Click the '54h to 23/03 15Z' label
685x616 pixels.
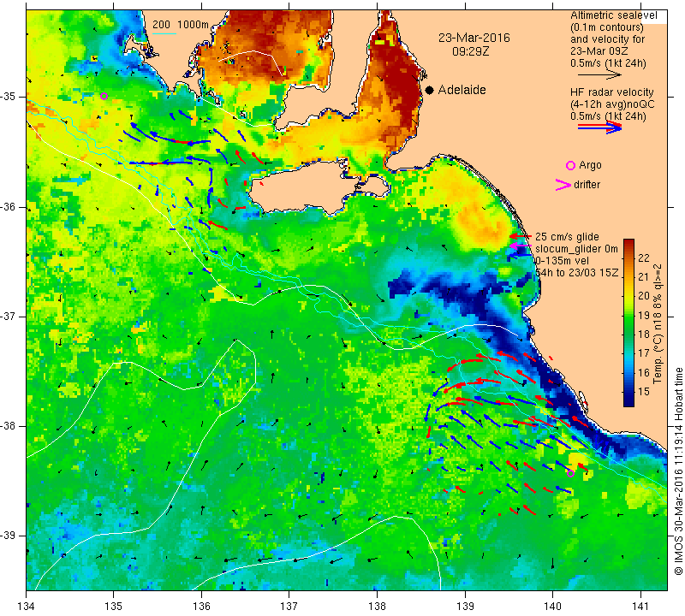point(577,273)
